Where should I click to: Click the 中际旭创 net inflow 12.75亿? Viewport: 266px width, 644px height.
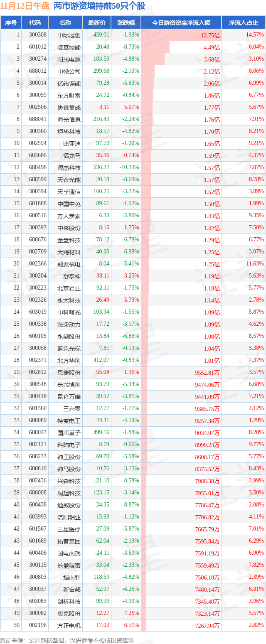210,35
